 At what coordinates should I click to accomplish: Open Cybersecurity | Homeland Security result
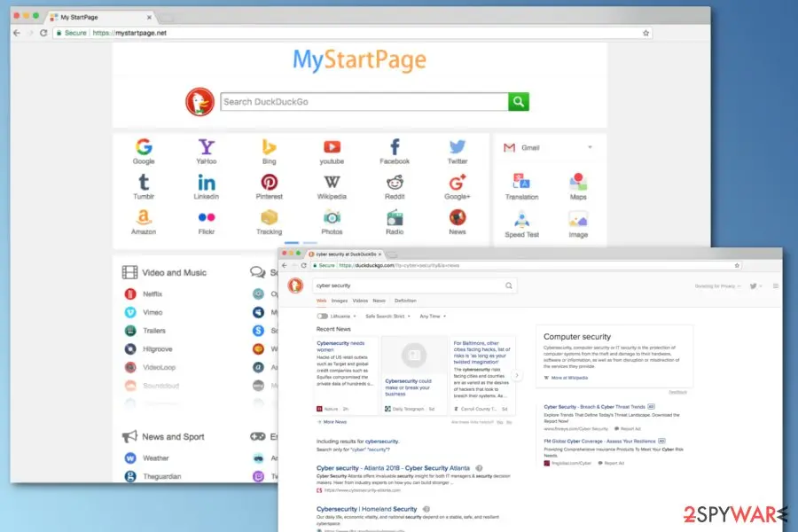[366, 509]
